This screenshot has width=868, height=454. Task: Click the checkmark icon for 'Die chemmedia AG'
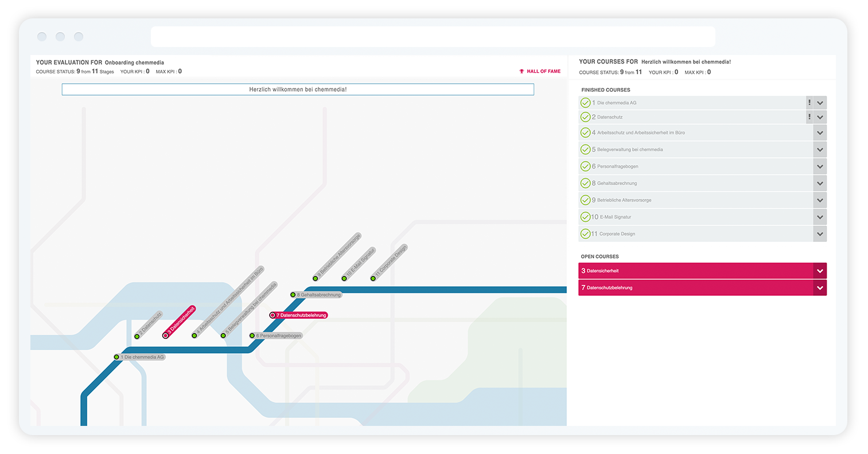point(585,103)
